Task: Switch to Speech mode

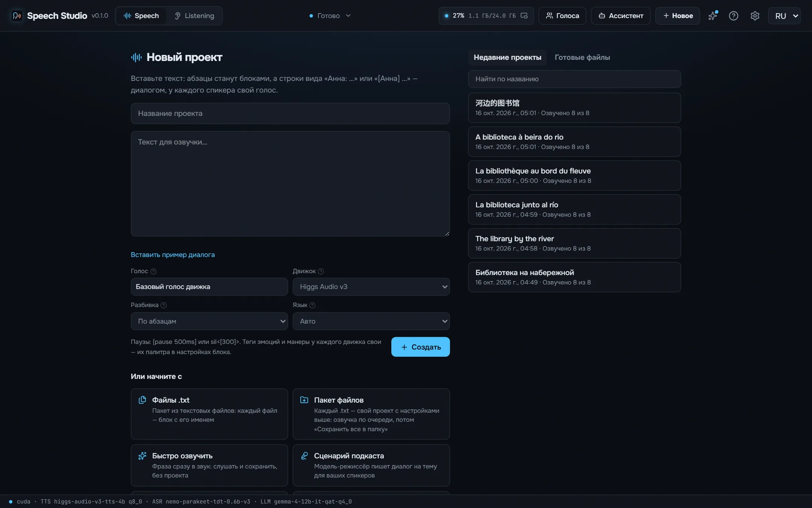Action: coord(141,16)
